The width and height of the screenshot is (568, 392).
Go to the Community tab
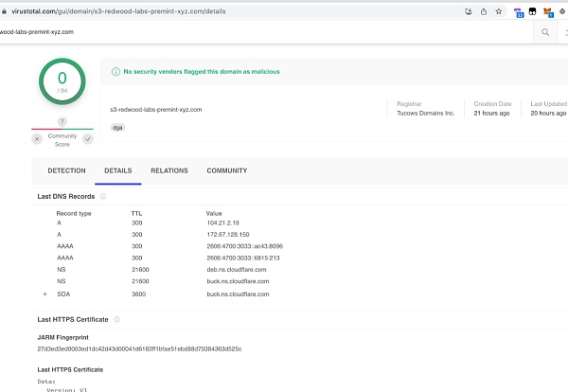(x=227, y=170)
